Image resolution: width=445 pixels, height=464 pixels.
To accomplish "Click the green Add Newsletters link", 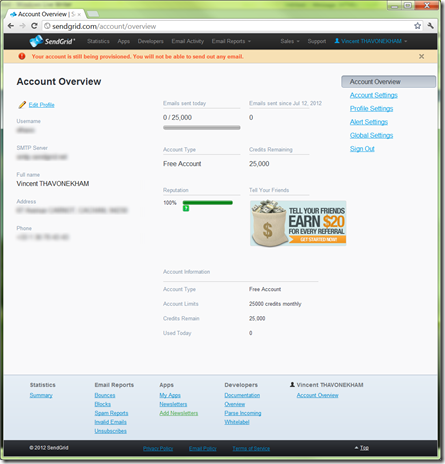I will pyautogui.click(x=178, y=413).
